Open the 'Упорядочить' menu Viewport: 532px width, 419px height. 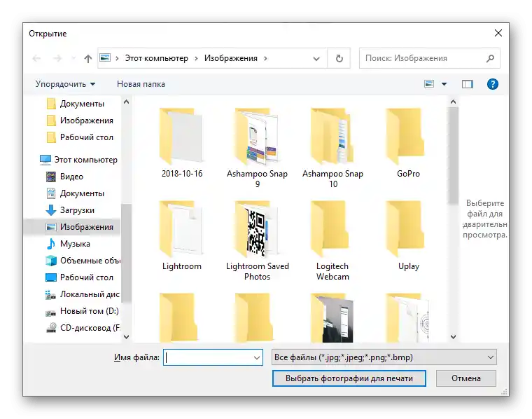coord(66,84)
